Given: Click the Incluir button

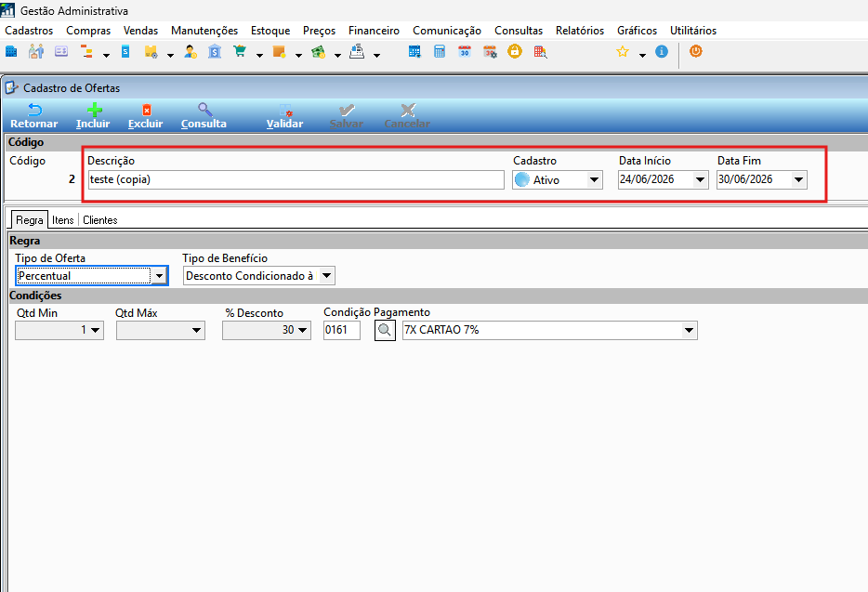Looking at the screenshot, I should click(x=93, y=116).
